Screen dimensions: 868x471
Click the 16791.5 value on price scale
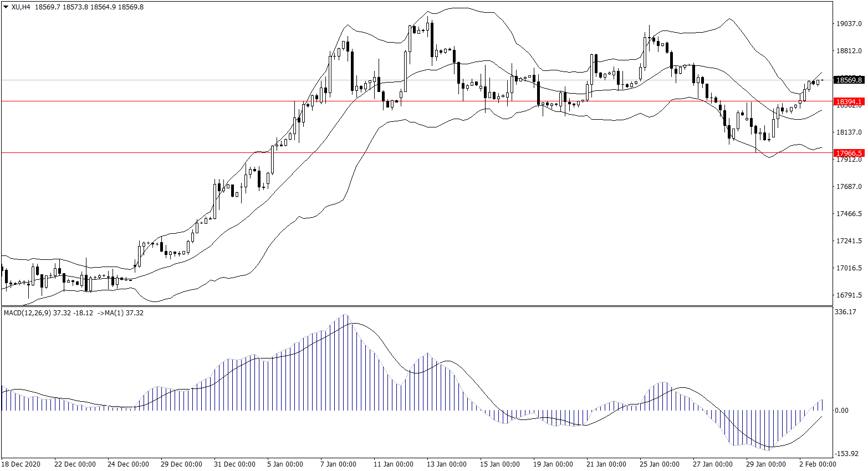(x=849, y=295)
